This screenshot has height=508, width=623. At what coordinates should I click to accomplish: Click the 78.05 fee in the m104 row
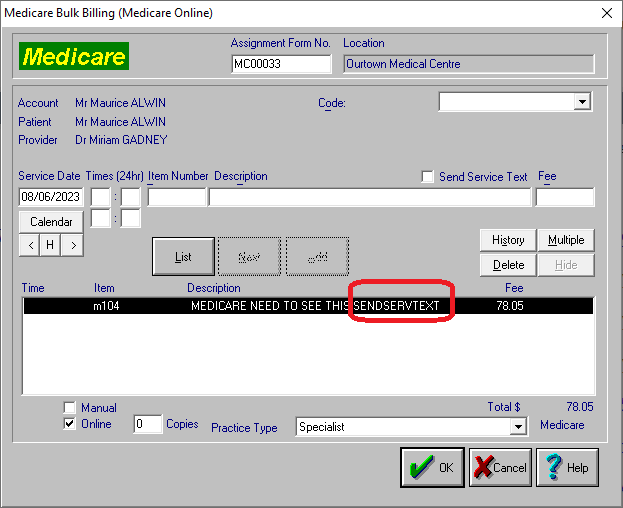(510, 306)
